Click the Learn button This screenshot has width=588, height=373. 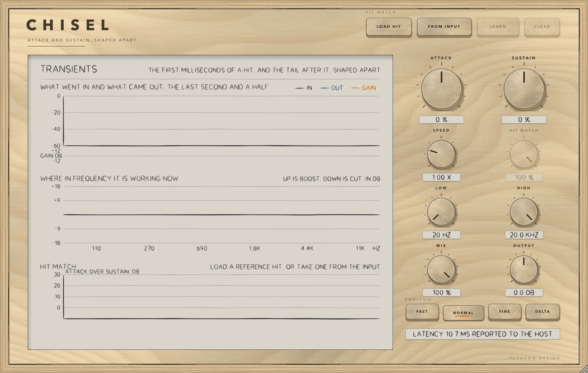click(498, 27)
